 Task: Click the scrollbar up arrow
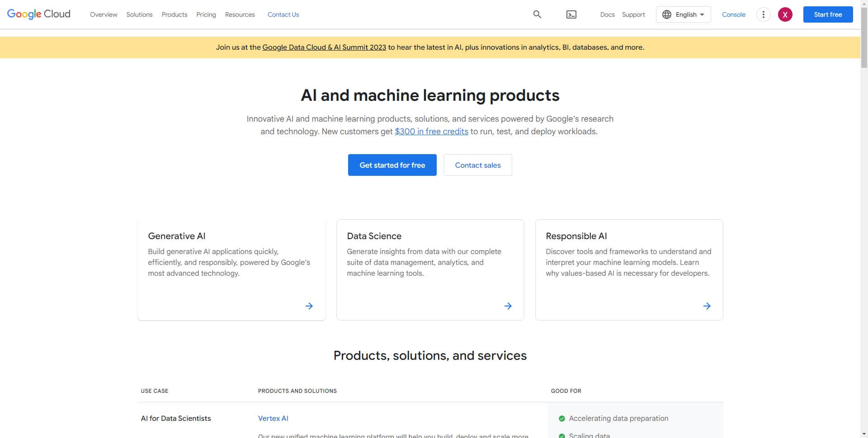coord(864,3)
